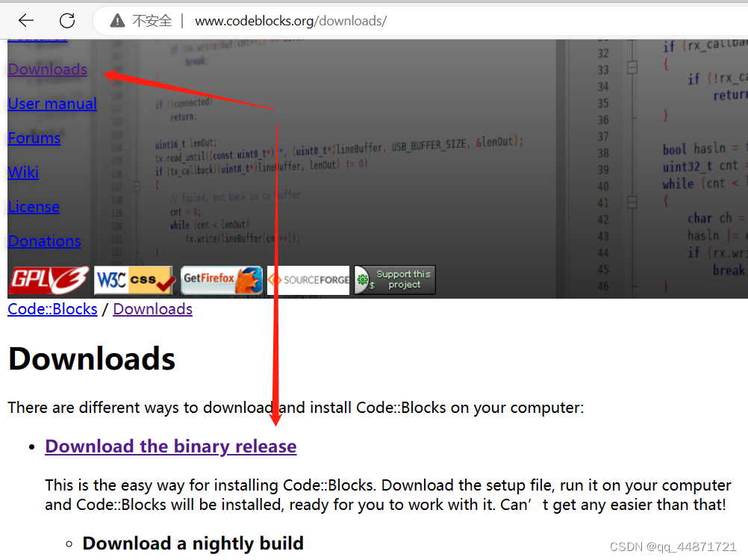Click the GPLv3 license badge icon
This screenshot has width=748, height=560.
48,280
